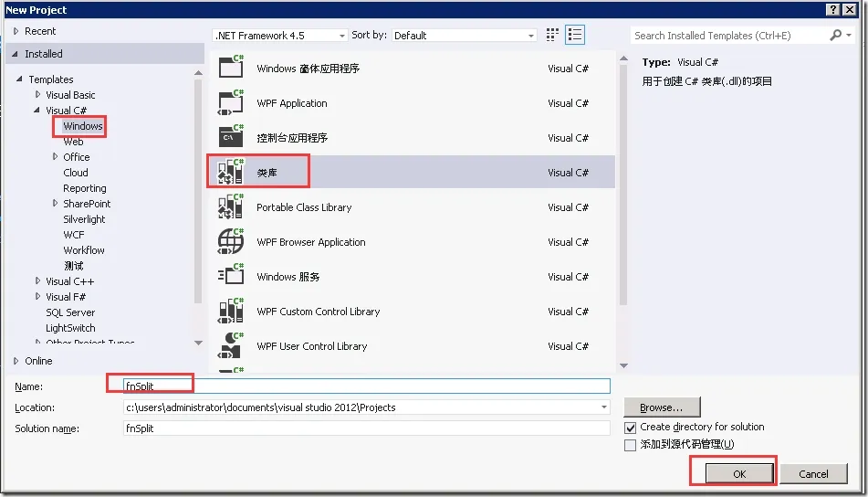Click the Search Installed Templates box

729,36
